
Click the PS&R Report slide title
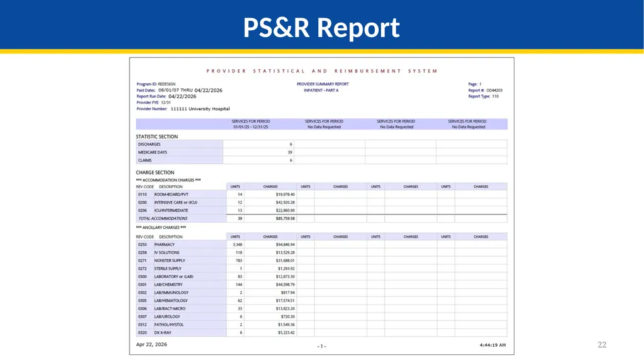pos(321,27)
